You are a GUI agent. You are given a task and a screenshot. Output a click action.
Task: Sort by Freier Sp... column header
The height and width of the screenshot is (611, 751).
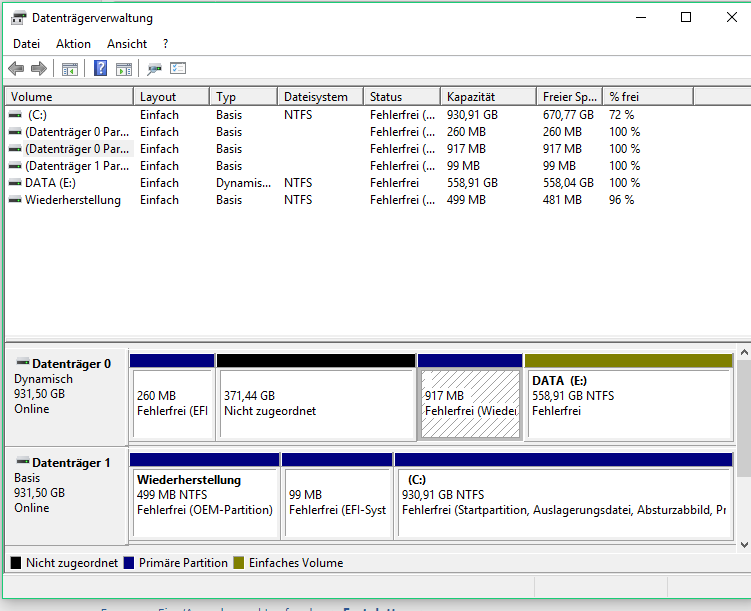pos(569,97)
